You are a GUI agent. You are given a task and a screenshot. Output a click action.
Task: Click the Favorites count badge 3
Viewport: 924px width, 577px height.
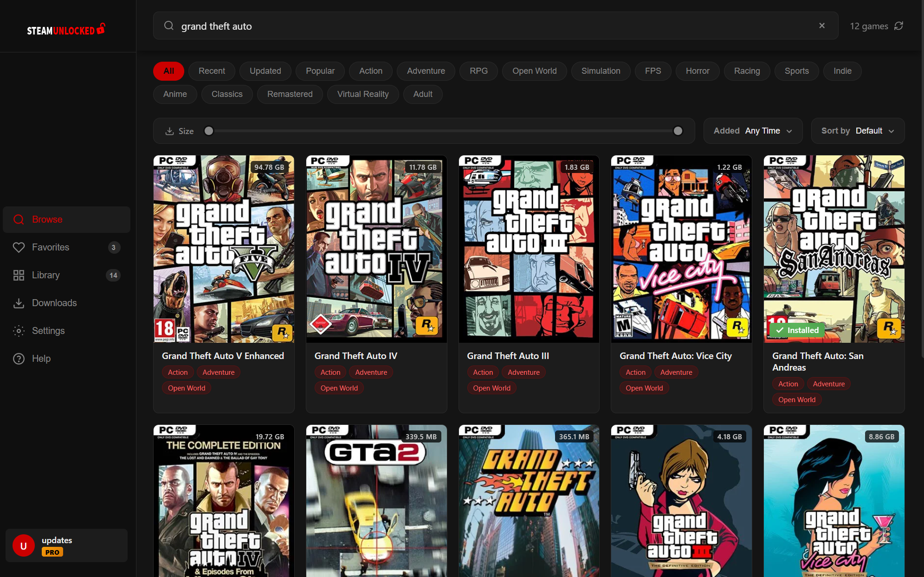[114, 247]
